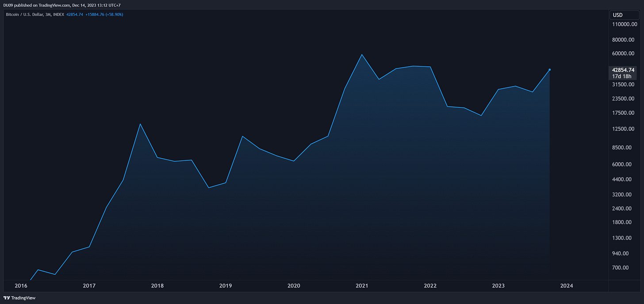Click the 23500.00 price scale label
The width and height of the screenshot is (644, 304).
pos(624,99)
